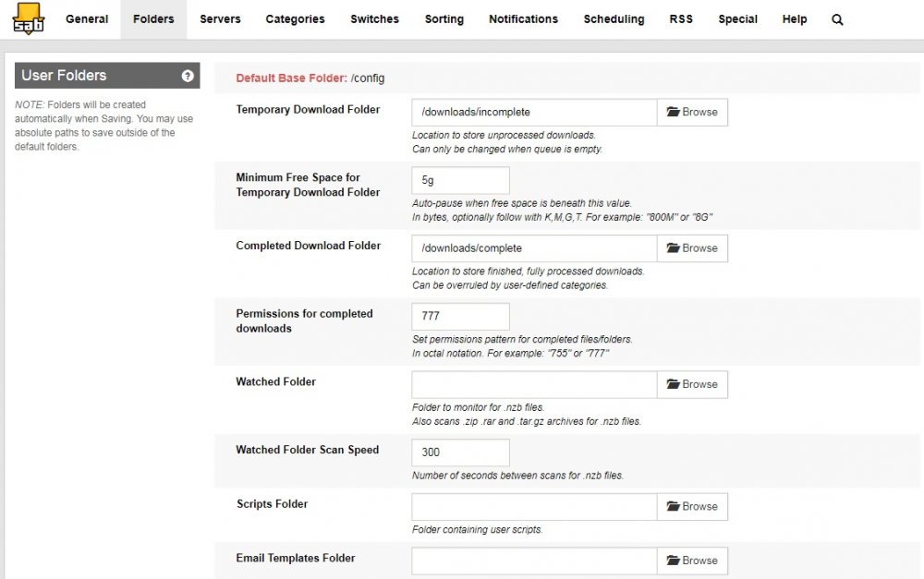The height and width of the screenshot is (579, 924).
Task: Browse for Watched Folder location
Action: pyautogui.click(x=692, y=384)
